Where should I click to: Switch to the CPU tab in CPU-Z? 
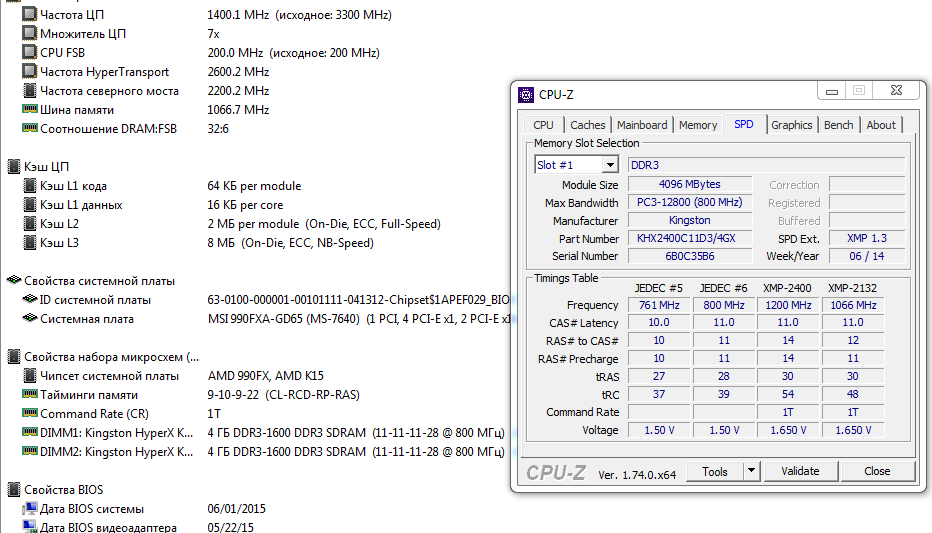pyautogui.click(x=543, y=125)
